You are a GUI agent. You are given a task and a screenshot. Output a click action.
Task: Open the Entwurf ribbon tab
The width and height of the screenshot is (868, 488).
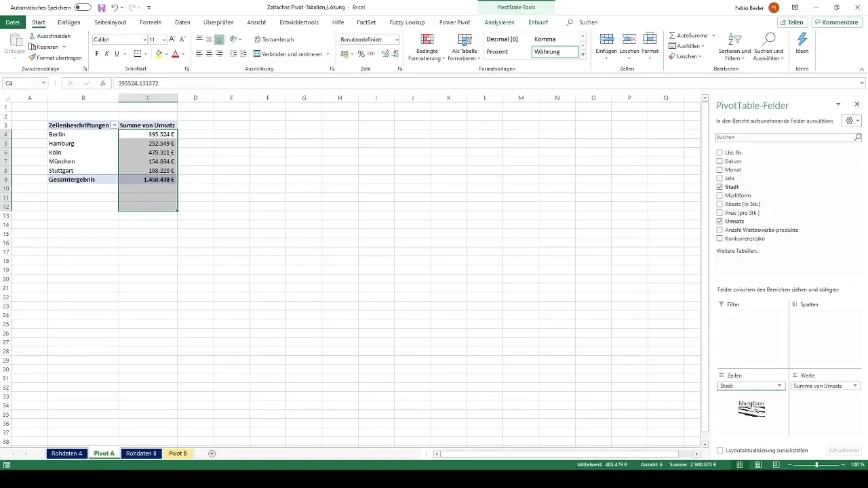[x=538, y=22]
